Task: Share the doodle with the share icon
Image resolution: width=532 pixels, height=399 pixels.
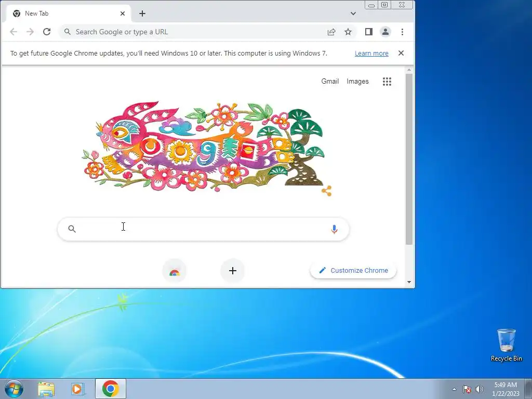Action: (x=326, y=191)
